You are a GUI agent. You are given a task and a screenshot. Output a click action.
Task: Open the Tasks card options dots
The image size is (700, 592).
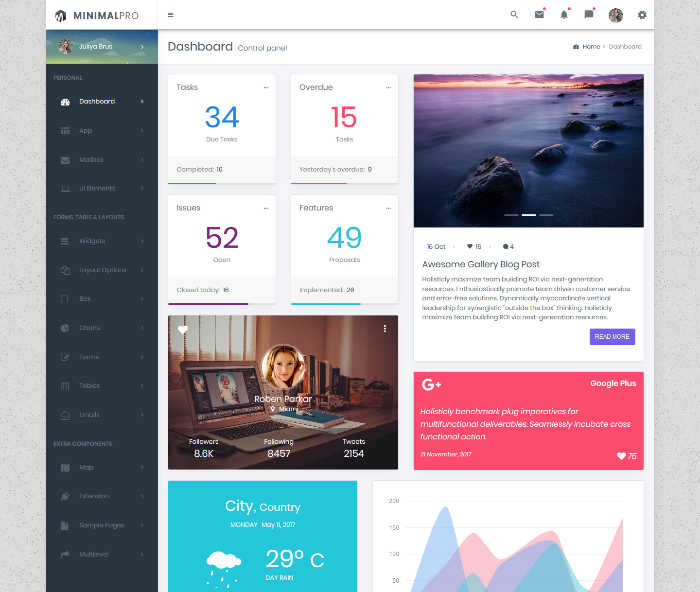pos(266,87)
